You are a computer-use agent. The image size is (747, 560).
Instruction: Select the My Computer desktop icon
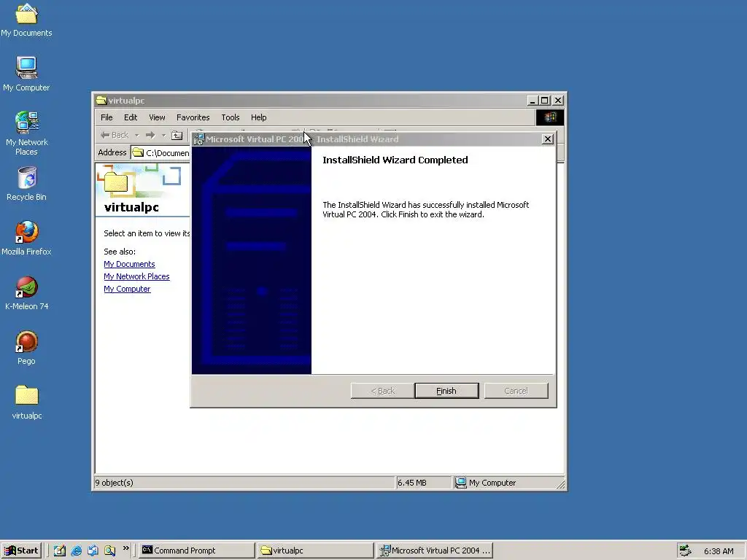click(26, 74)
